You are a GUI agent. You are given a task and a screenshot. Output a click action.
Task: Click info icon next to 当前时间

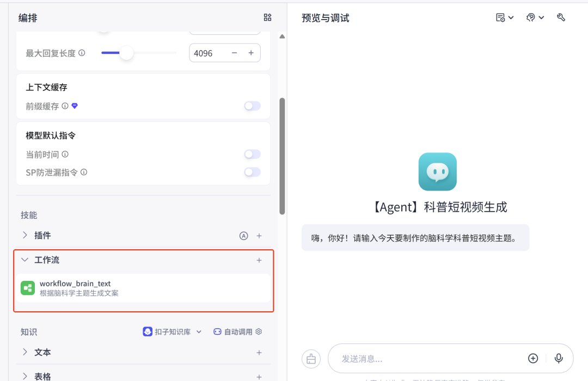(x=65, y=154)
